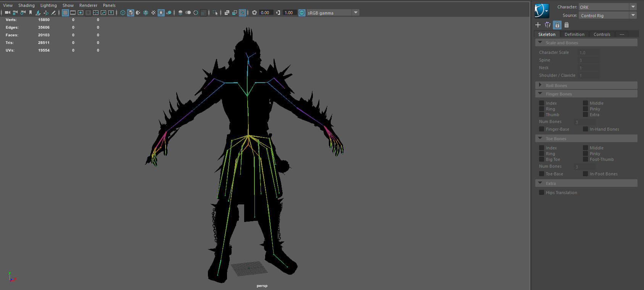Switch to the Definition tab
This screenshot has height=290, width=644.
[x=574, y=34]
